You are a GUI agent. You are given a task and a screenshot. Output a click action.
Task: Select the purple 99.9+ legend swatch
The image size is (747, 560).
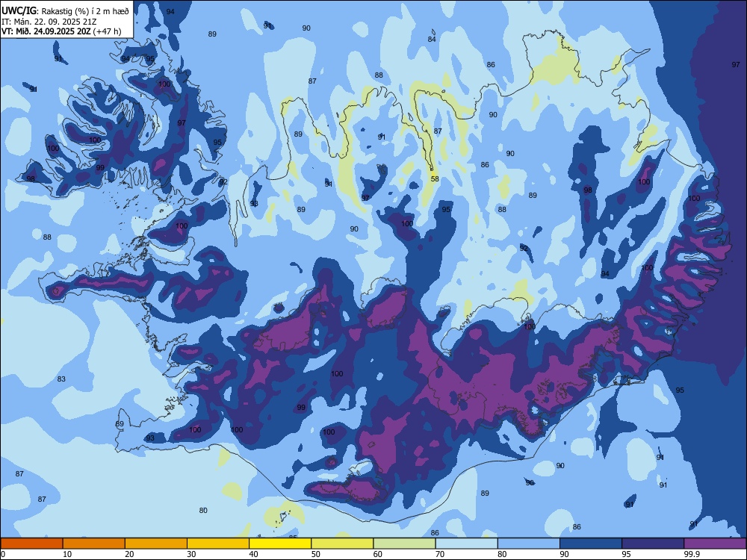pos(715,544)
